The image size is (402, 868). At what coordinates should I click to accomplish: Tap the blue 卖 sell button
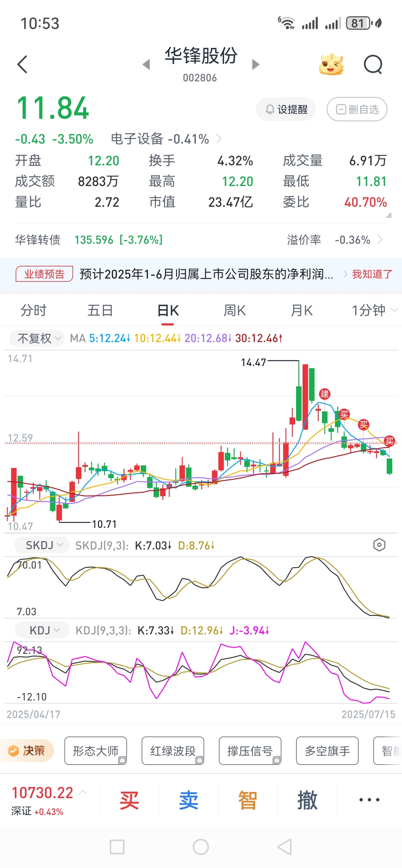tap(188, 800)
